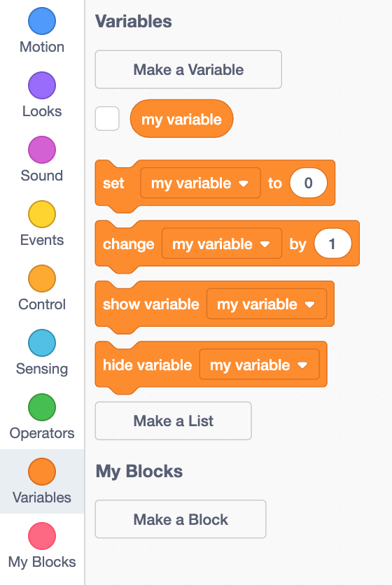Click the my variable reporter block
The width and height of the screenshot is (392, 585).
coord(182,119)
